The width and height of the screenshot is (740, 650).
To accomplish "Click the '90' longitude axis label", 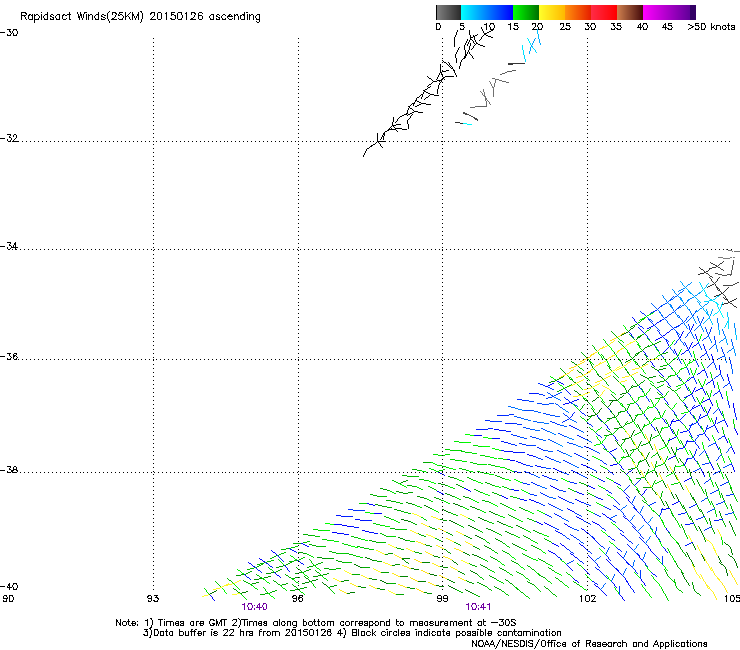I will pyautogui.click(x=8, y=599).
